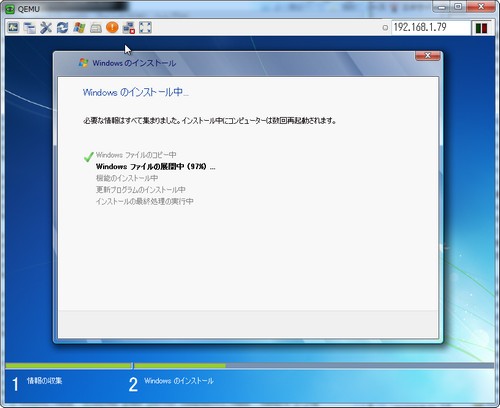Click the stage 2 installation progress bar
500x408 pixels.
point(314,366)
